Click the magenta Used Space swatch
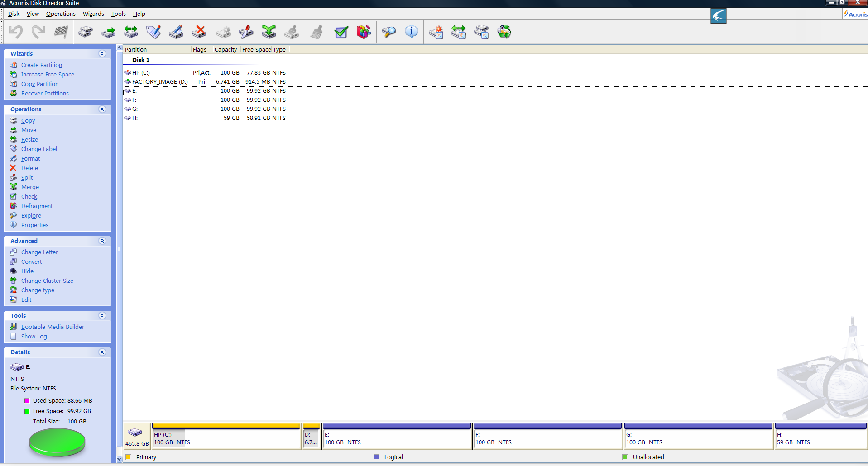868x466 pixels. tap(27, 401)
